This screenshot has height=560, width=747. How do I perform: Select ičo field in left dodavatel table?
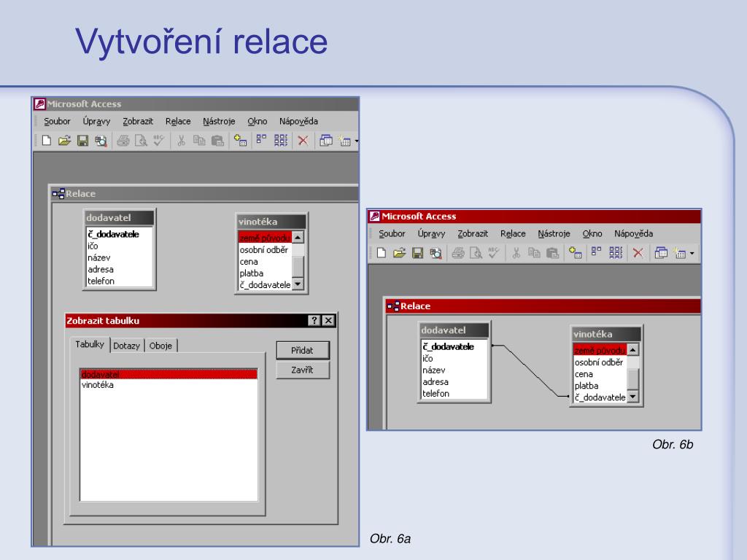click(119, 246)
